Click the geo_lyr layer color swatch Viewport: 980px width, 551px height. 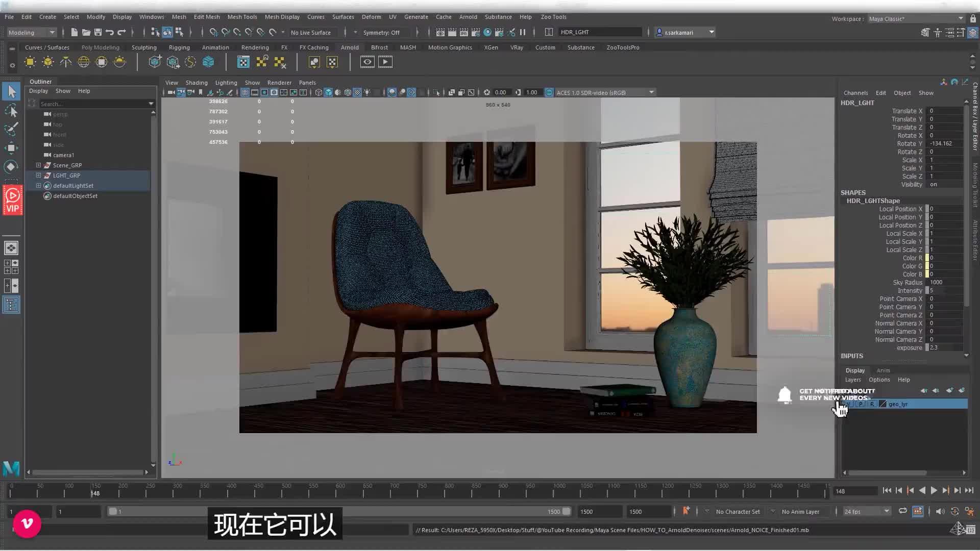click(883, 404)
